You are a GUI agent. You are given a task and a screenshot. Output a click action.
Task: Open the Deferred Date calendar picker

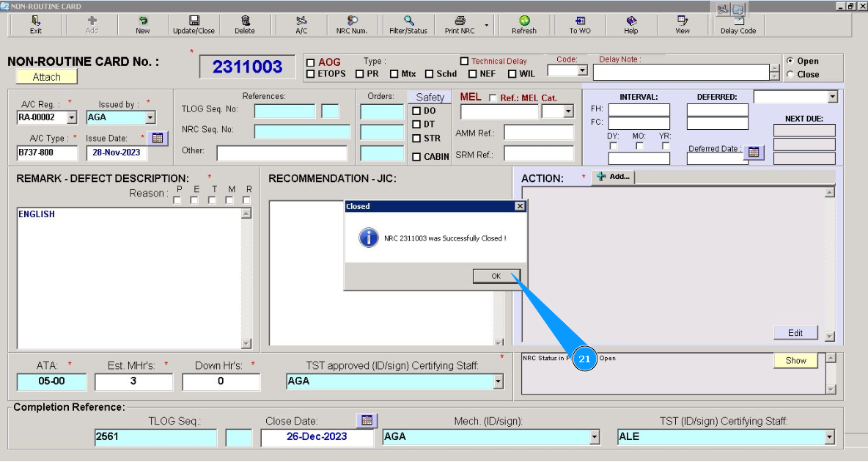[754, 152]
